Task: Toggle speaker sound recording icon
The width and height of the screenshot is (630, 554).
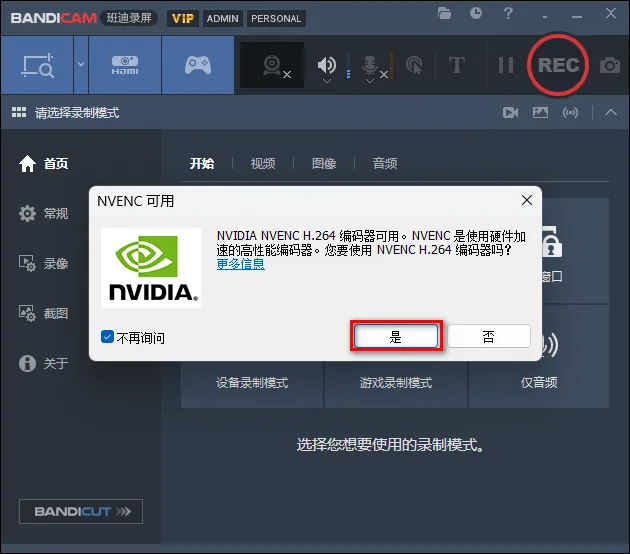Action: point(327,64)
